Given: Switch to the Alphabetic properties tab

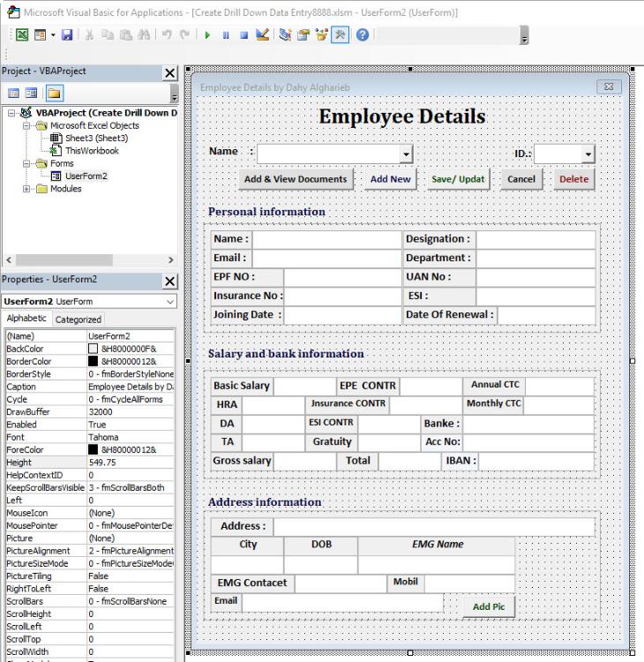Looking at the screenshot, I should pos(26,319).
